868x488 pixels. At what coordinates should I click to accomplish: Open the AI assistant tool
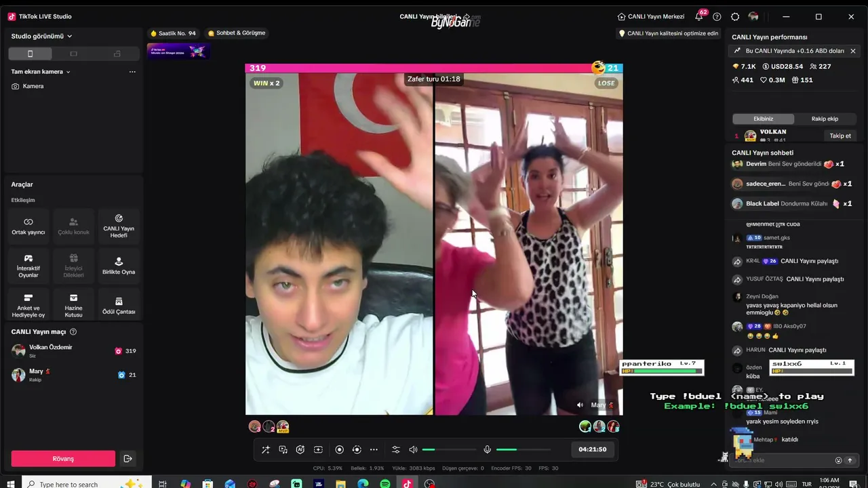300,449
